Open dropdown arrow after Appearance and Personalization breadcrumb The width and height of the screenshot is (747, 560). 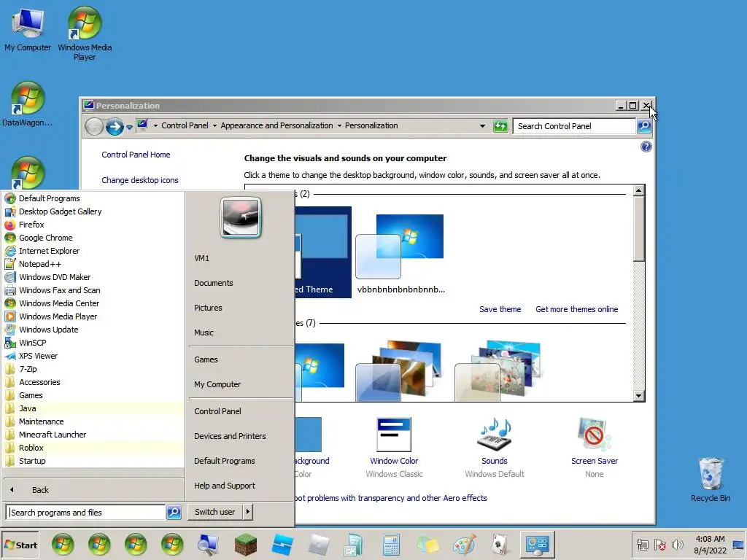coord(339,125)
